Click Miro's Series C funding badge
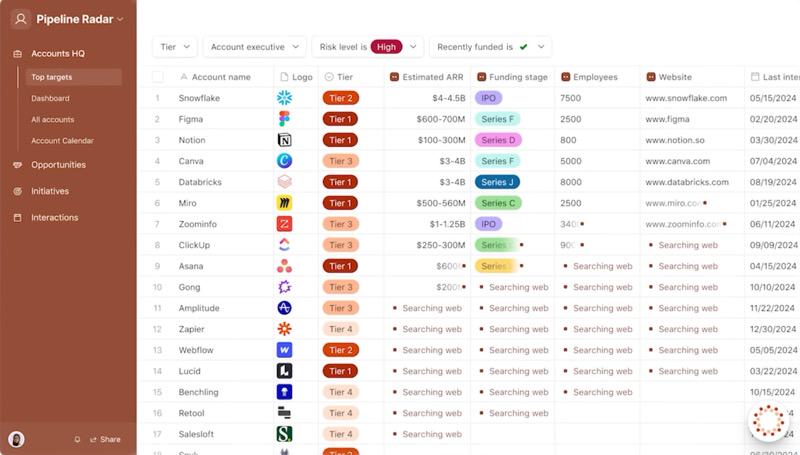 [498, 203]
